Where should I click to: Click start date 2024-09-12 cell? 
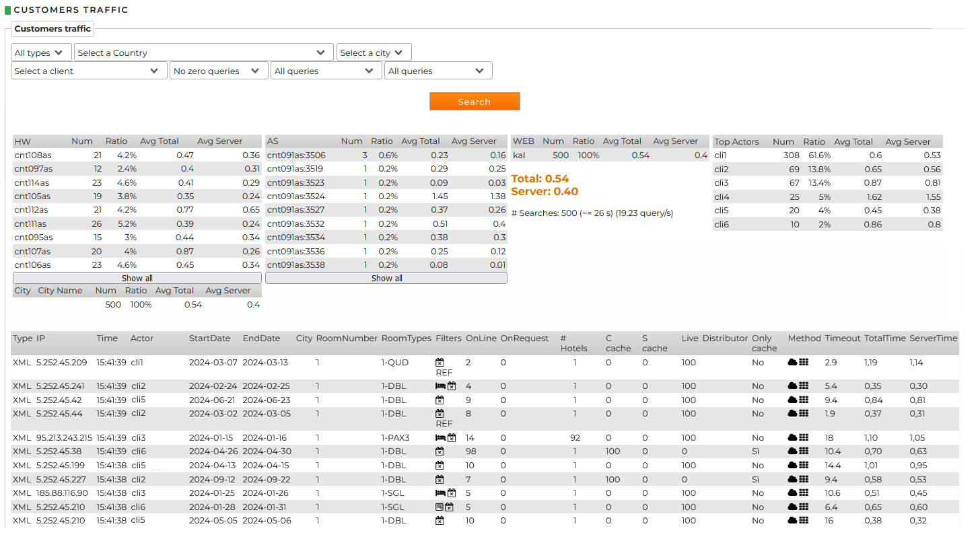(x=213, y=479)
